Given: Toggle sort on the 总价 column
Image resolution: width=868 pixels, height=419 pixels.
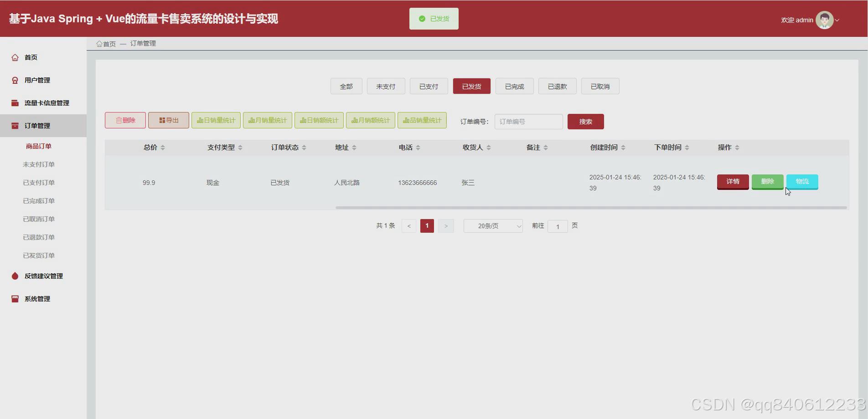Looking at the screenshot, I should click(x=162, y=147).
